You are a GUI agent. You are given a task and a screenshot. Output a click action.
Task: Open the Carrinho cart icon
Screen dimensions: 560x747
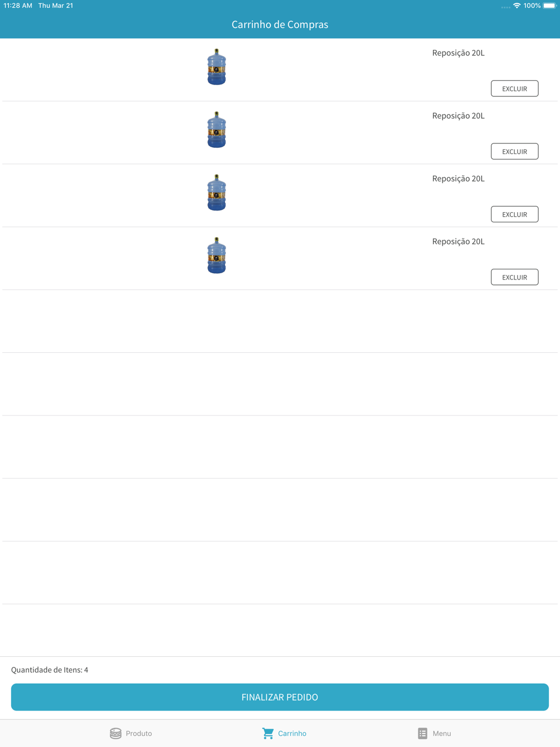[268, 733]
